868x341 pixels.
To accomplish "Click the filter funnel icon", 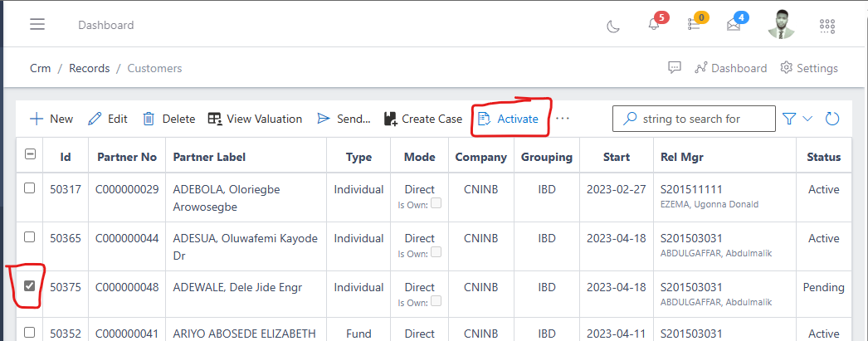I will 789,119.
